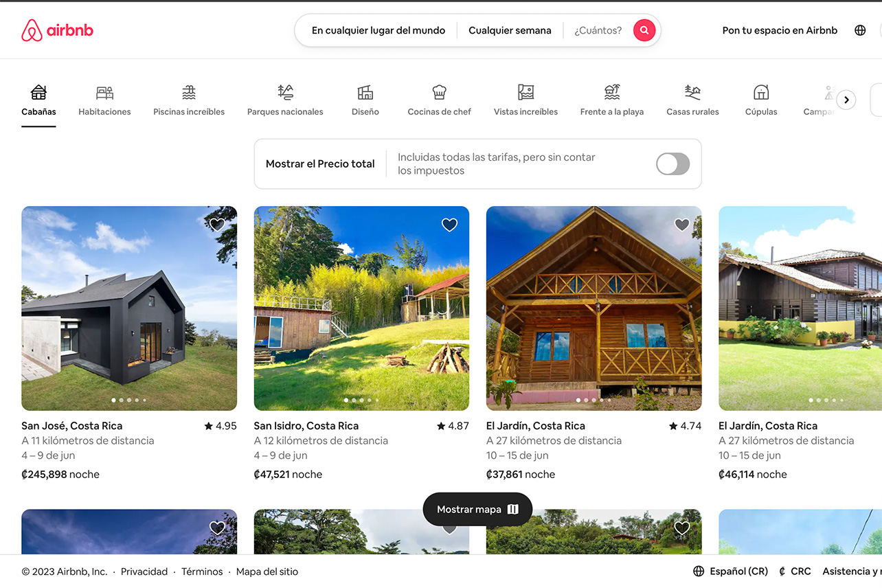Click Incluidas todas las tarifas description text
The image size is (882, 588).
[x=497, y=164]
